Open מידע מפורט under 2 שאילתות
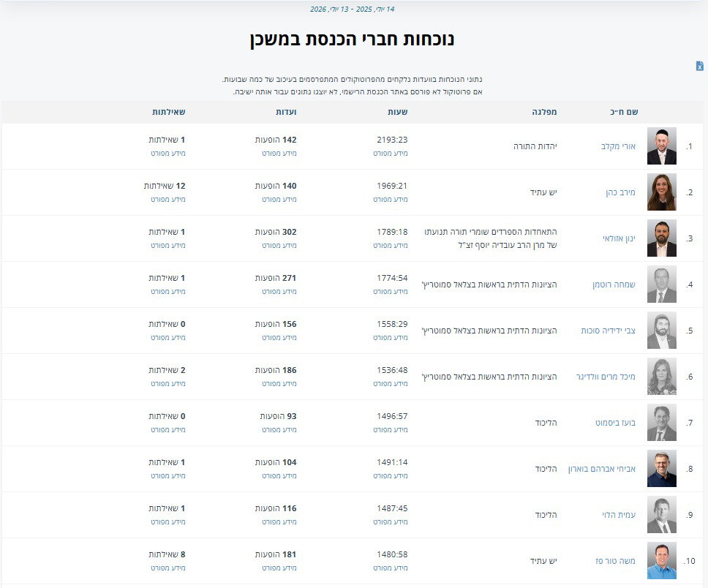This screenshot has width=708, height=588. coord(168,384)
